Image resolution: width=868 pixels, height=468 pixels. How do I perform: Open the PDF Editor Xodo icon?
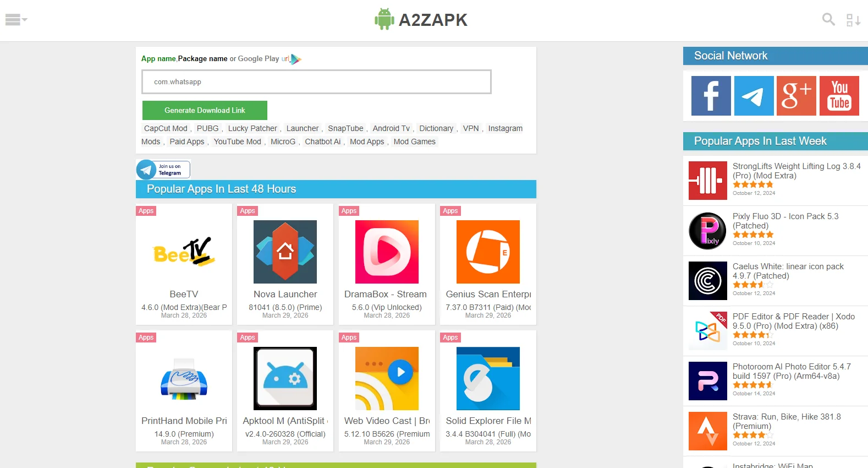[708, 331]
